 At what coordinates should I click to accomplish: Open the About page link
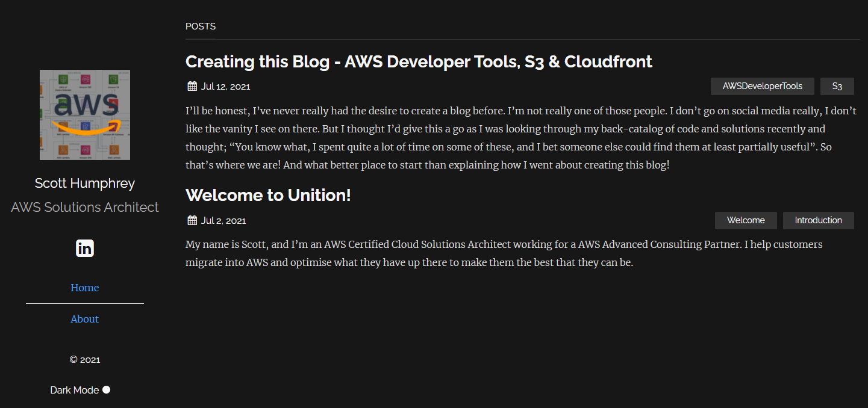tap(85, 319)
